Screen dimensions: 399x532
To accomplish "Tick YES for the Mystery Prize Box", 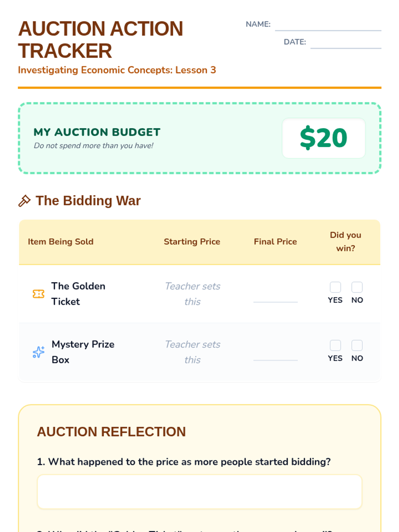I will [335, 345].
